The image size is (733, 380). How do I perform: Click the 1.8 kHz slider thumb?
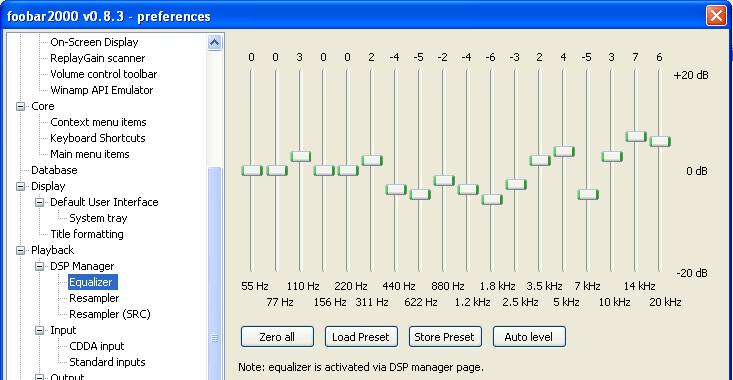(x=492, y=200)
